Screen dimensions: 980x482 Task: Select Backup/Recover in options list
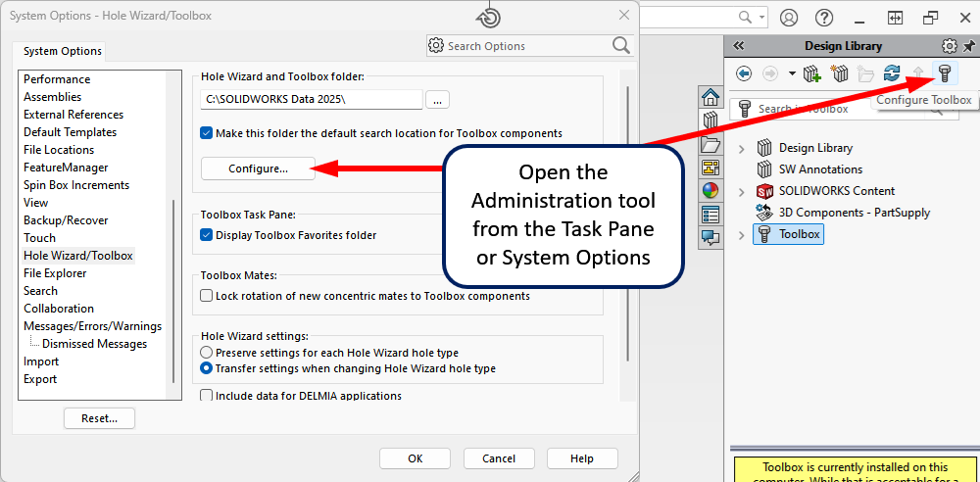click(66, 220)
